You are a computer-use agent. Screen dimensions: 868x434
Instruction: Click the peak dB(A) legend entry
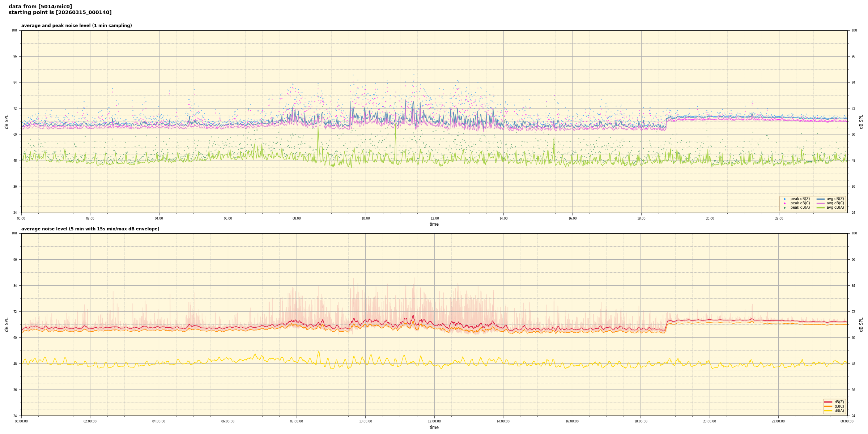[x=800, y=208]
